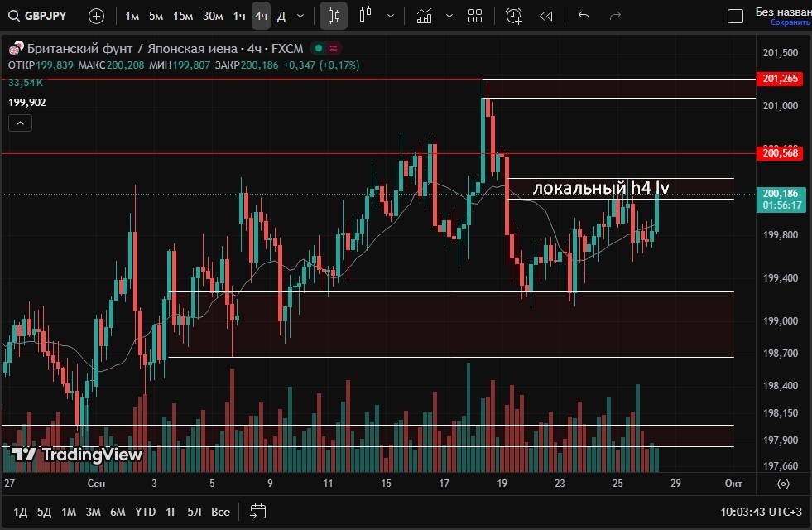
Task: Start bar replay with rewind icon
Action: click(546, 16)
